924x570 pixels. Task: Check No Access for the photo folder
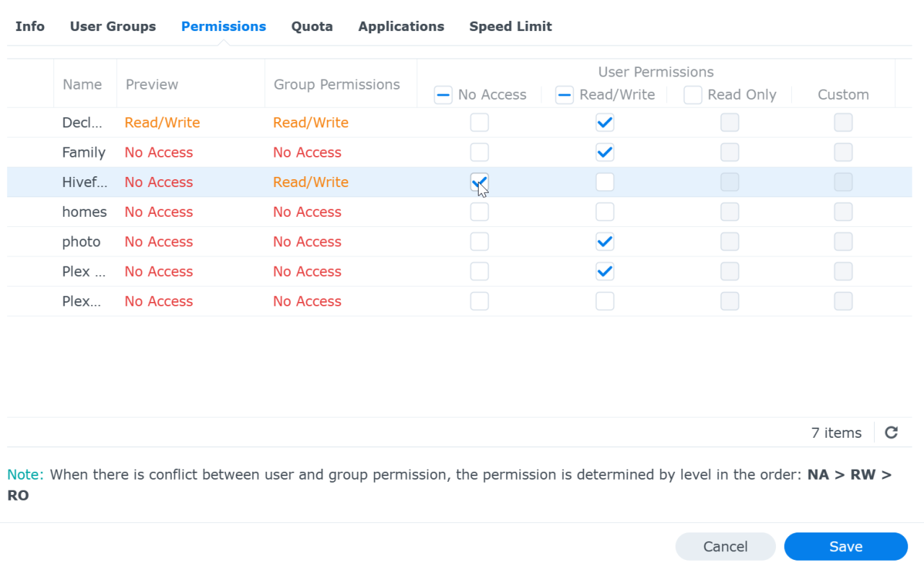(x=479, y=242)
